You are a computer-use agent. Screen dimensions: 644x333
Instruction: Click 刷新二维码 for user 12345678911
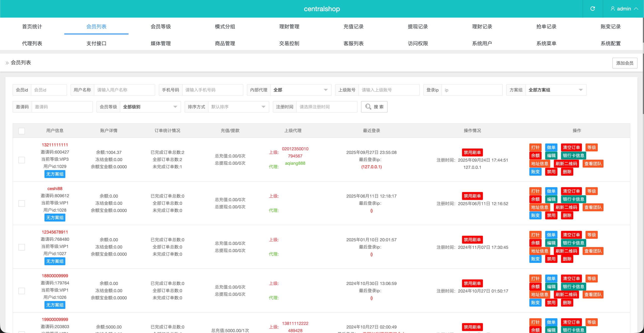pyautogui.click(x=566, y=251)
